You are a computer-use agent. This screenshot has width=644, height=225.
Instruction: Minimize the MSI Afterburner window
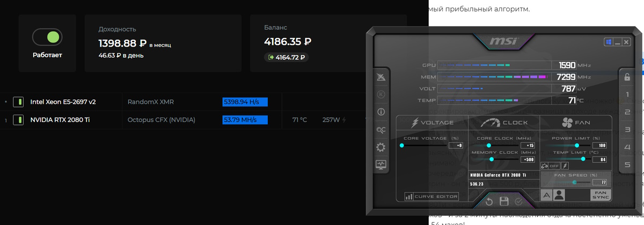(618, 42)
